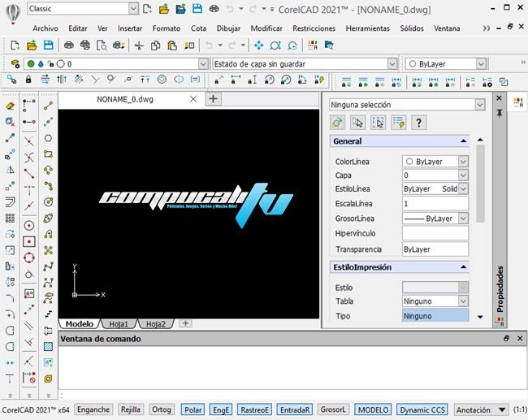Open the Modificar menu
This screenshot has width=528, height=420.
coord(266,28)
